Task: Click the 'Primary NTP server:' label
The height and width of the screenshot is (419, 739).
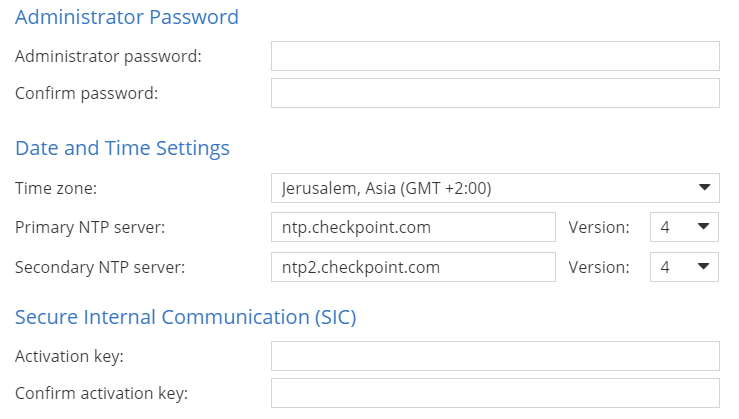Action: tap(90, 228)
